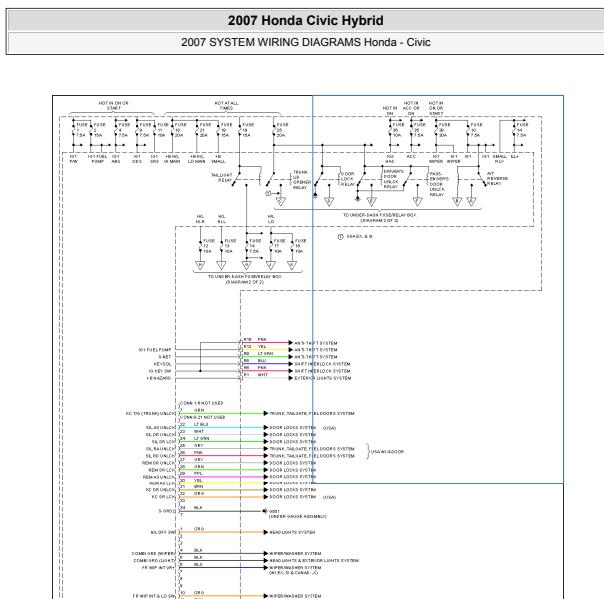Click the 'FUSE 13 10A' label
This screenshot has height=599, width=604.
coord(230,246)
